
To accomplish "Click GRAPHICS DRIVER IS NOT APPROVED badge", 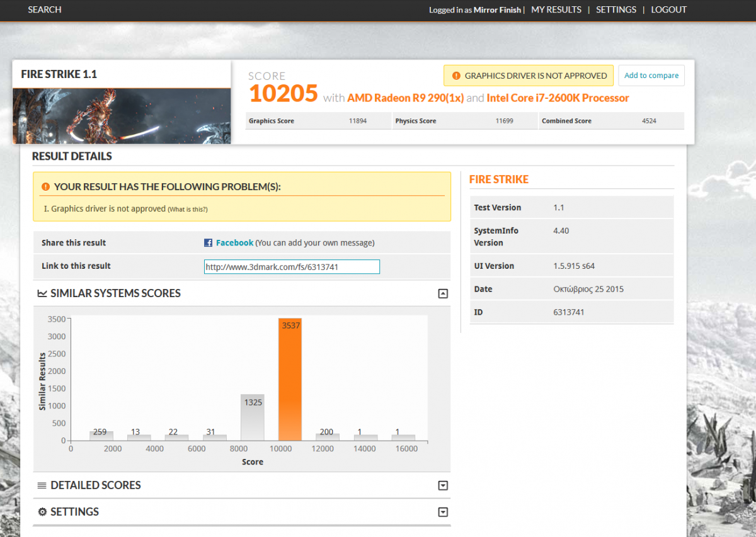I will pyautogui.click(x=529, y=76).
